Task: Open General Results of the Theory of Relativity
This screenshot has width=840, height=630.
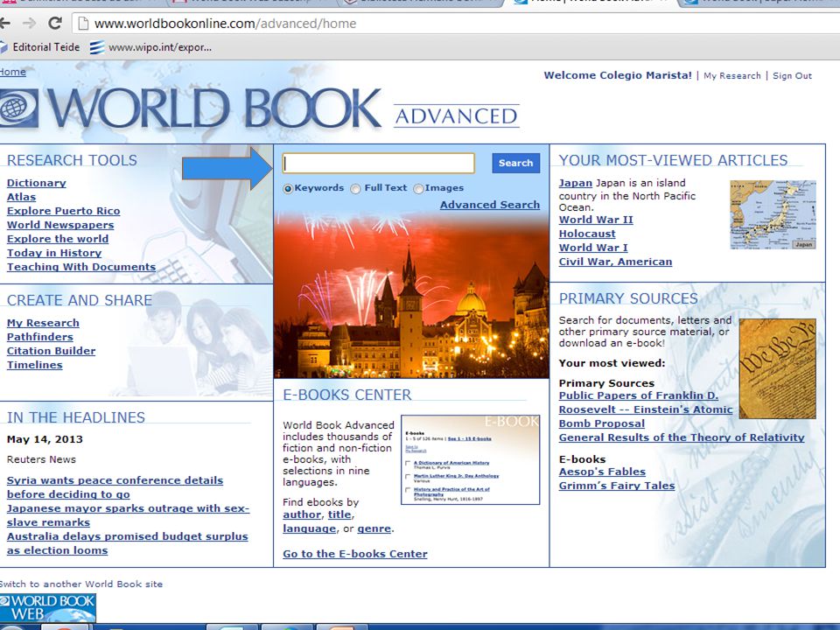Action: click(x=682, y=437)
